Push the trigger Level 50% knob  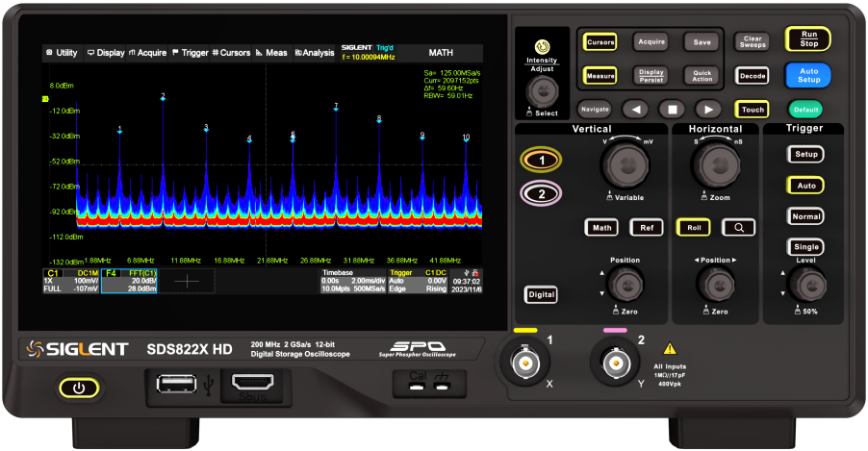(x=807, y=285)
